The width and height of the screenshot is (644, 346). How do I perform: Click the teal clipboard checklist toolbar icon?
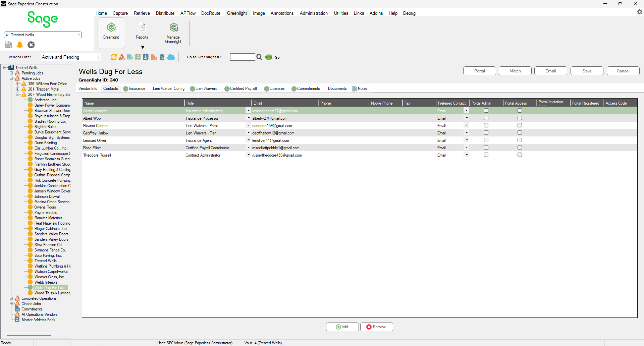click(x=162, y=57)
